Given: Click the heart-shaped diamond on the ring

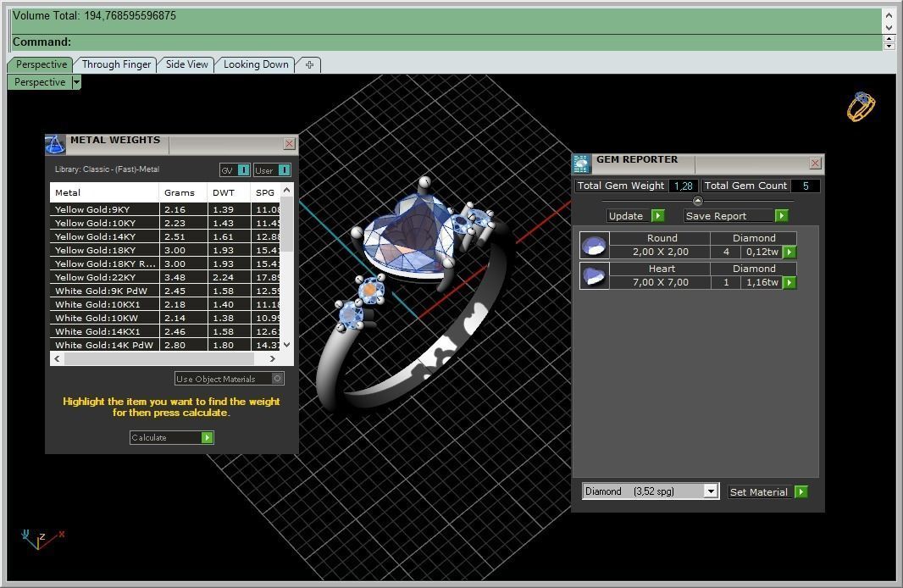Looking at the screenshot, I should [407, 236].
